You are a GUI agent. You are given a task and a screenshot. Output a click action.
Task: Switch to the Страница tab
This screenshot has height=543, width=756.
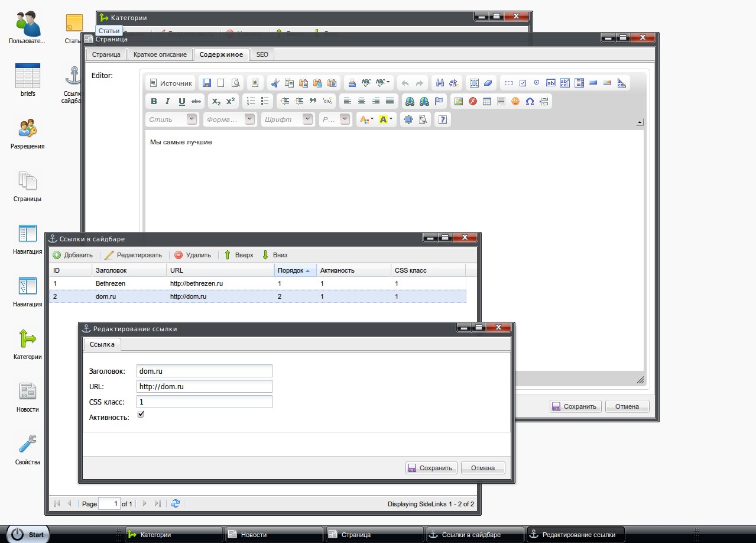[x=106, y=54]
